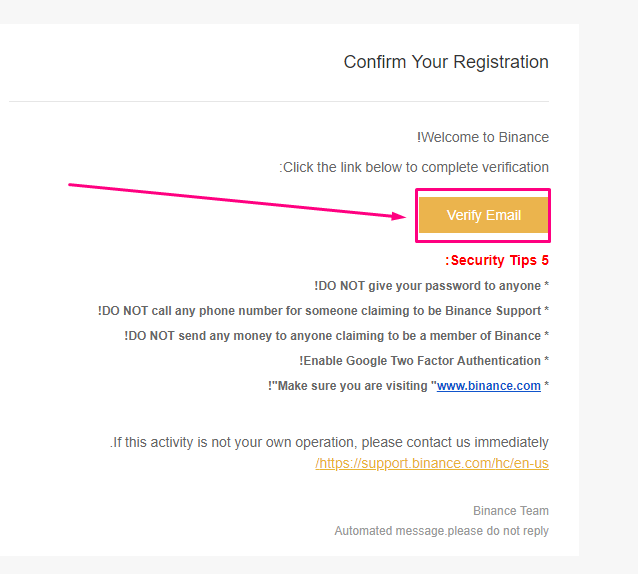Select the Confirm Your Registration heading
The height and width of the screenshot is (574, 638).
click(x=446, y=62)
